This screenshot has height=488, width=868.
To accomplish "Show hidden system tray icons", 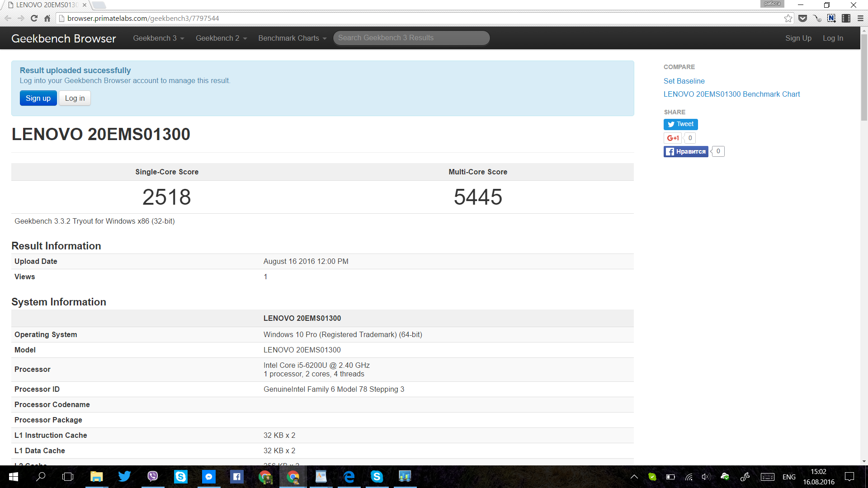I will [x=634, y=477].
